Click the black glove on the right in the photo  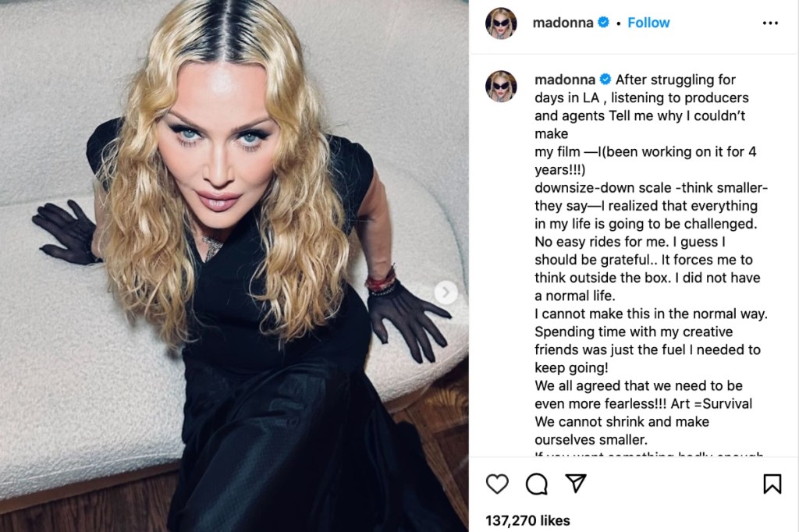[407, 321]
